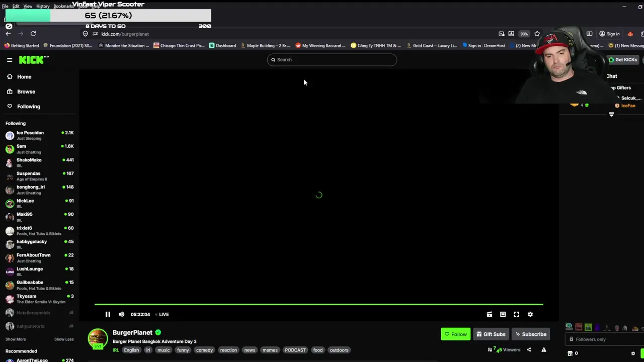
Task: Open FernAboutTown channel
Action: 39,258
